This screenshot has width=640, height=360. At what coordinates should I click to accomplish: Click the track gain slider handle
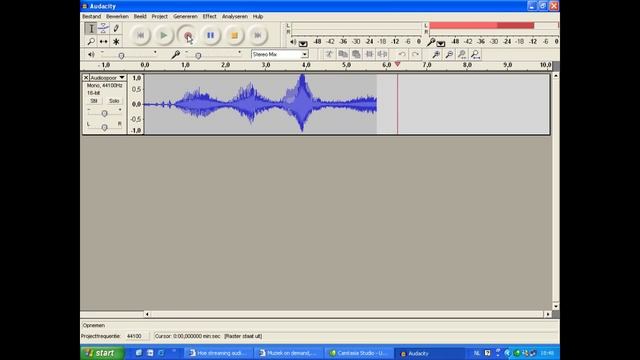104,113
